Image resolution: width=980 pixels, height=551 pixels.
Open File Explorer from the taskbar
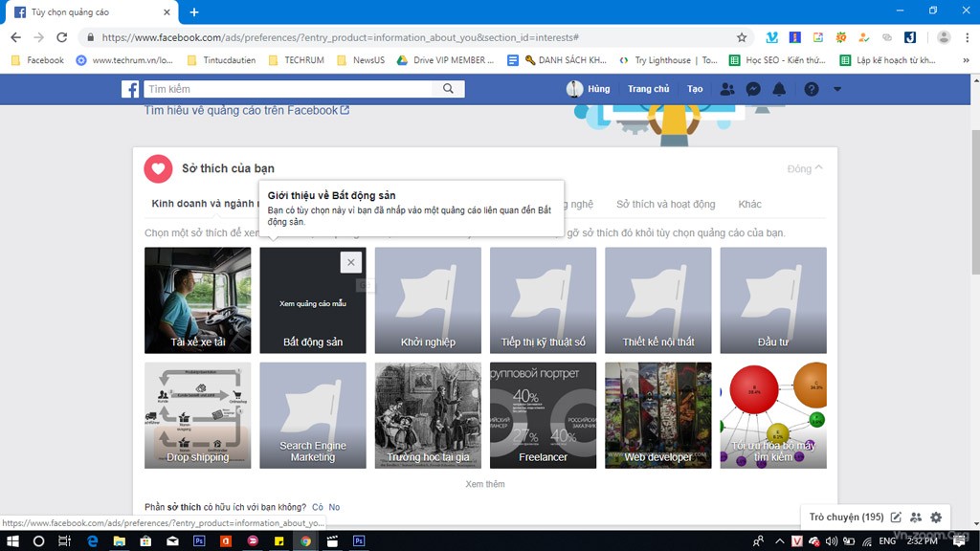[x=119, y=541]
